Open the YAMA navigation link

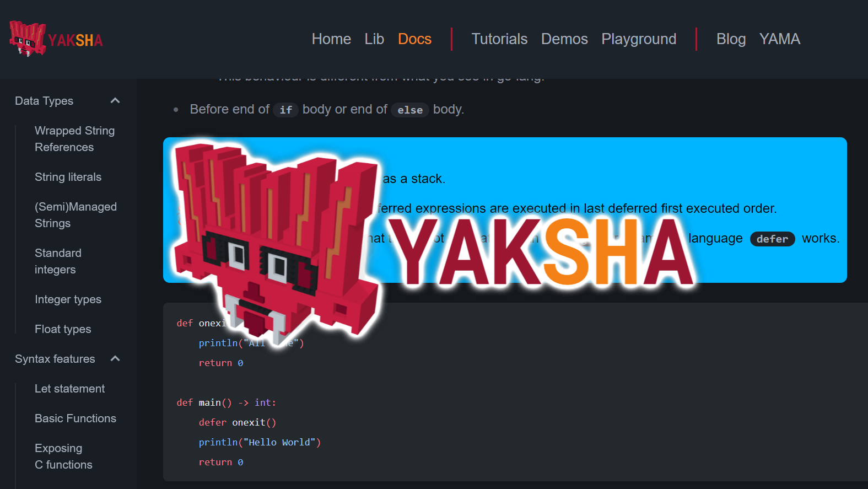[779, 39]
